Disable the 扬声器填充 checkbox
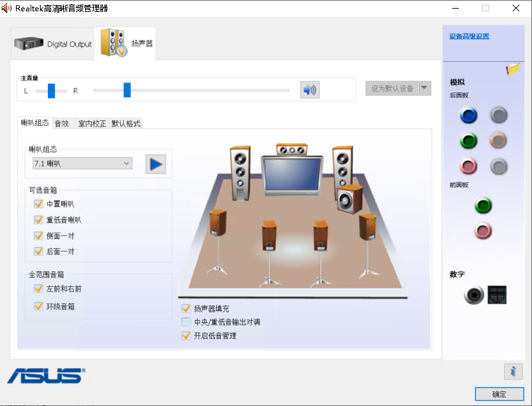This screenshot has height=406, width=532. 186,309
